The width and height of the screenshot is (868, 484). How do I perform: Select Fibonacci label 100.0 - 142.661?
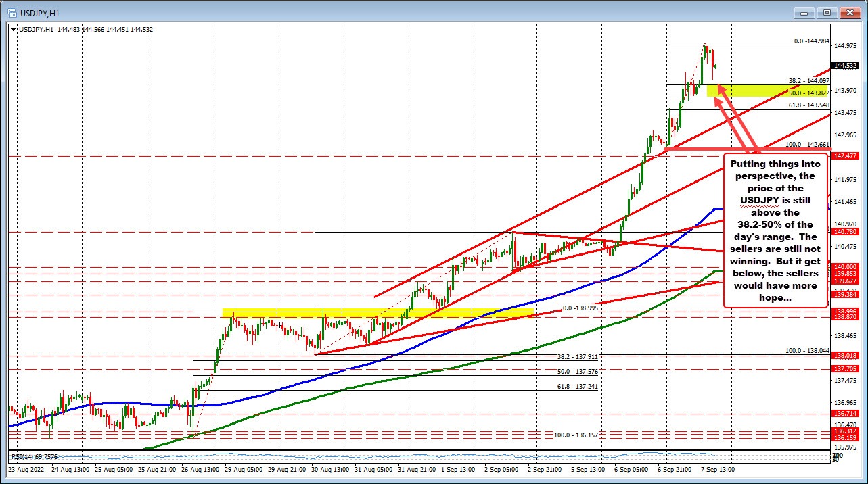pyautogui.click(x=807, y=145)
